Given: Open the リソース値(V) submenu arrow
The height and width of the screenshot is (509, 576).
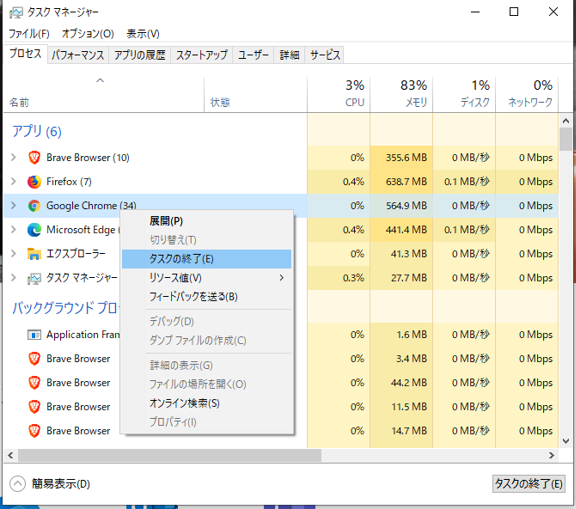Looking at the screenshot, I should point(281,278).
